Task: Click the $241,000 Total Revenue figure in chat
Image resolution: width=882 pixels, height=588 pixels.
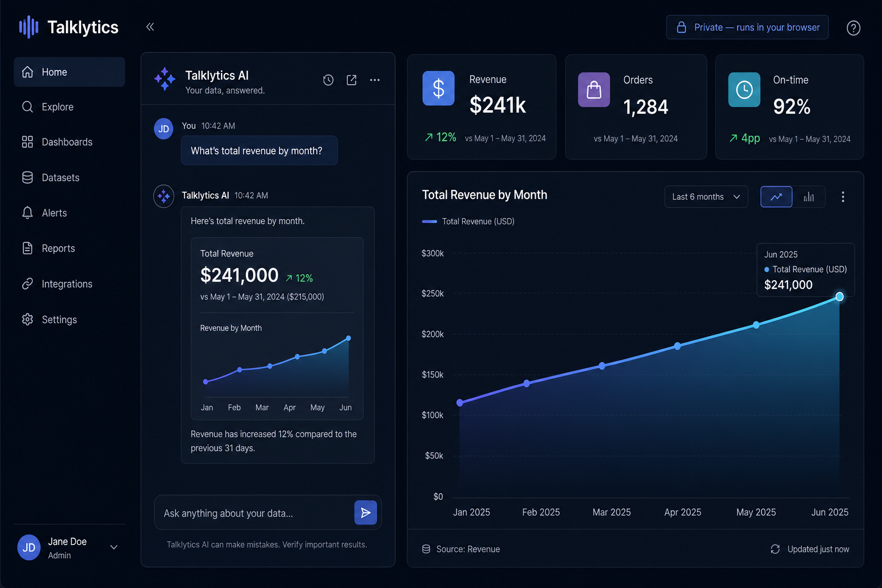Action: 239,276
